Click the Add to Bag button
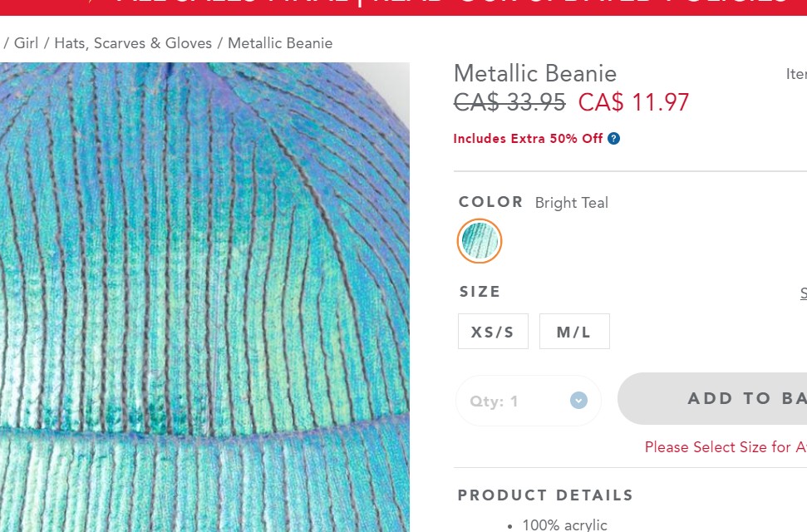 pyautogui.click(x=712, y=399)
